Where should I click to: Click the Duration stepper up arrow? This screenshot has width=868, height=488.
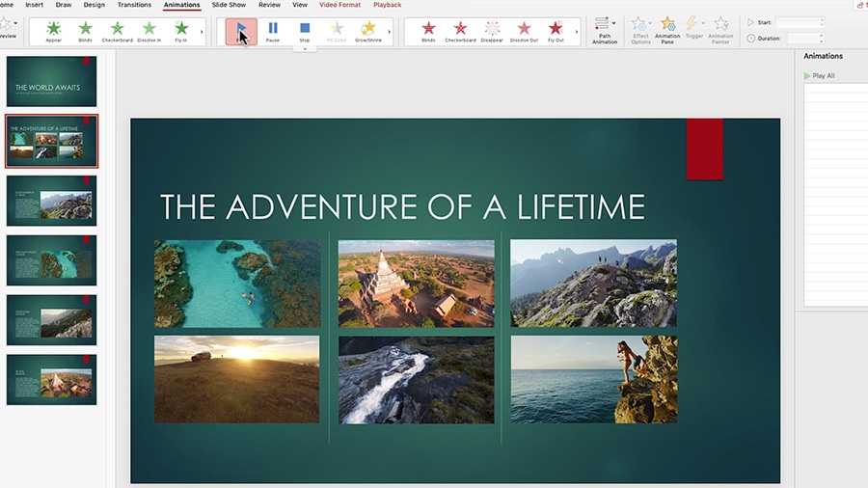tap(821, 36)
